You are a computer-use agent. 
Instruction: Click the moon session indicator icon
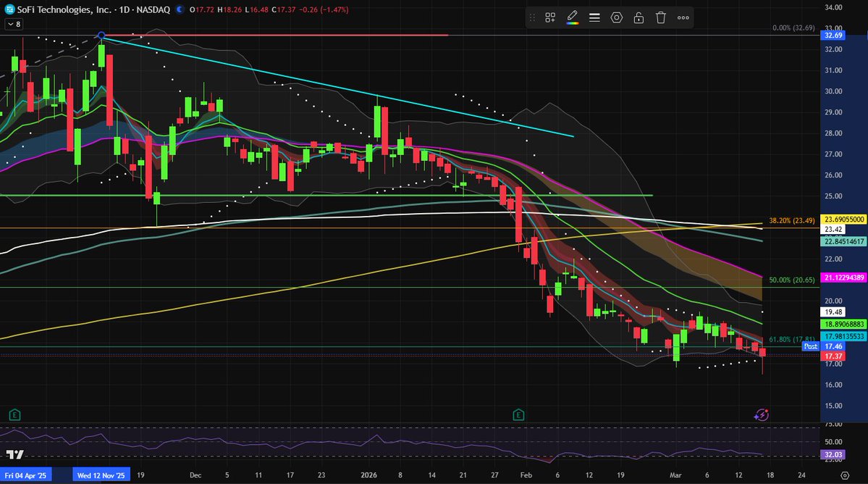point(180,9)
